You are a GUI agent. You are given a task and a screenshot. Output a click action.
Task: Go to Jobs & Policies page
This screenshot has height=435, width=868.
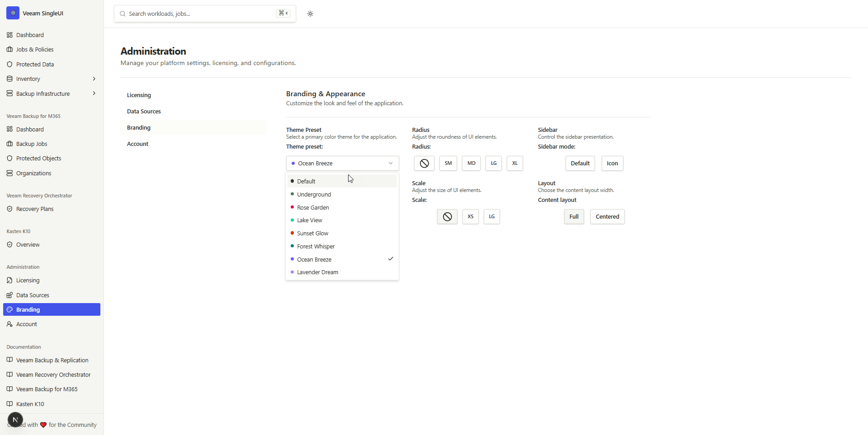click(x=52, y=49)
